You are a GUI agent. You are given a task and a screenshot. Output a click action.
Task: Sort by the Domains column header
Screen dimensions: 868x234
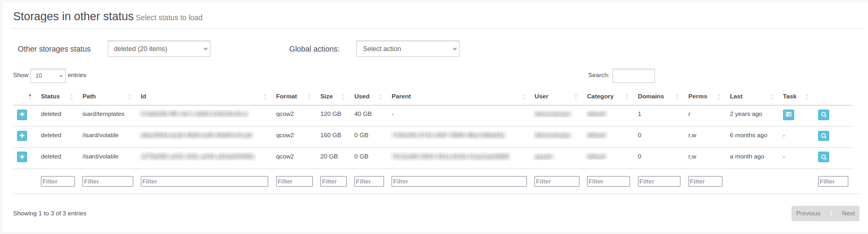click(x=651, y=96)
